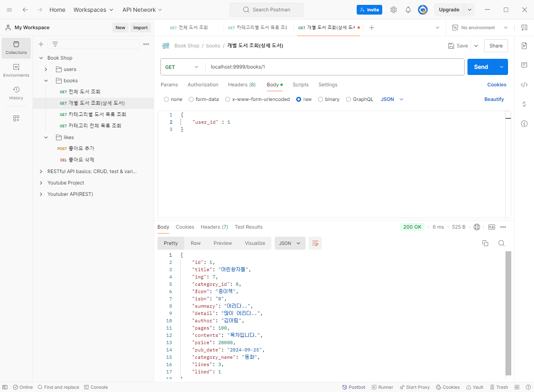The width and height of the screenshot is (534, 392).
Task: Open the notifications bell
Action: point(408,10)
